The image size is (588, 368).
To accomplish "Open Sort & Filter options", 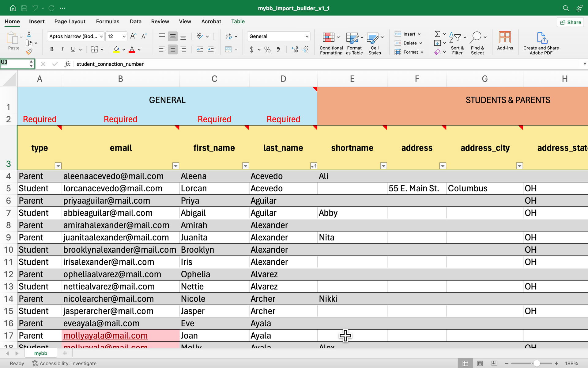I will [x=457, y=43].
